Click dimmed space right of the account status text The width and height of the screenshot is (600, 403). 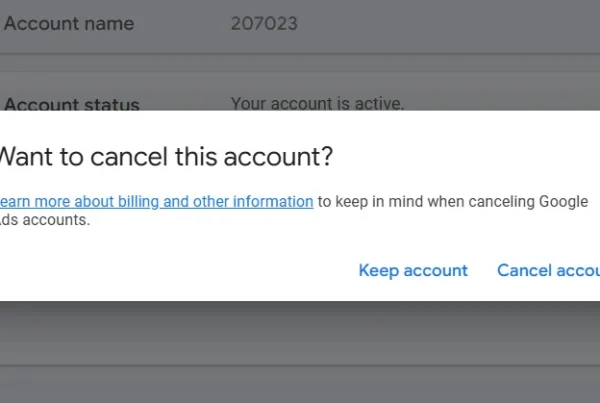click(500, 98)
